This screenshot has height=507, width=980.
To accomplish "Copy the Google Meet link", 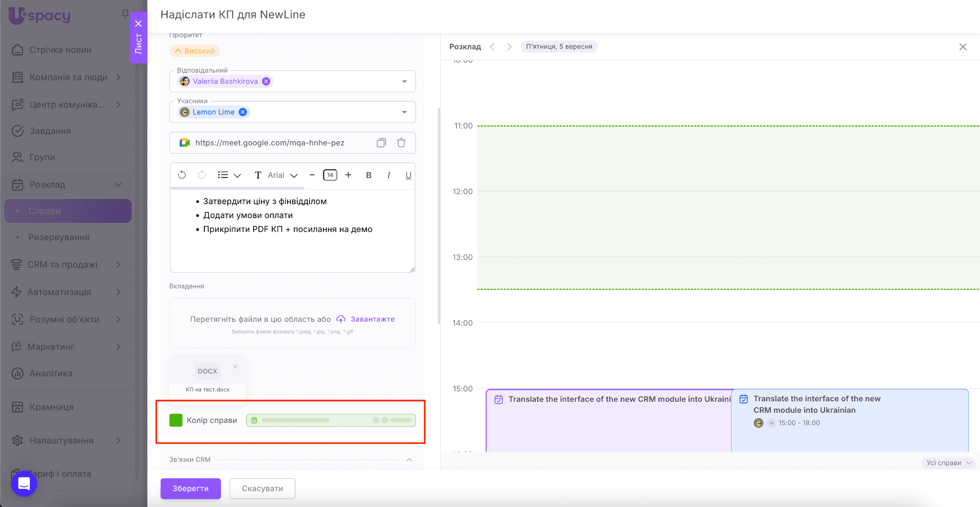I will (381, 143).
